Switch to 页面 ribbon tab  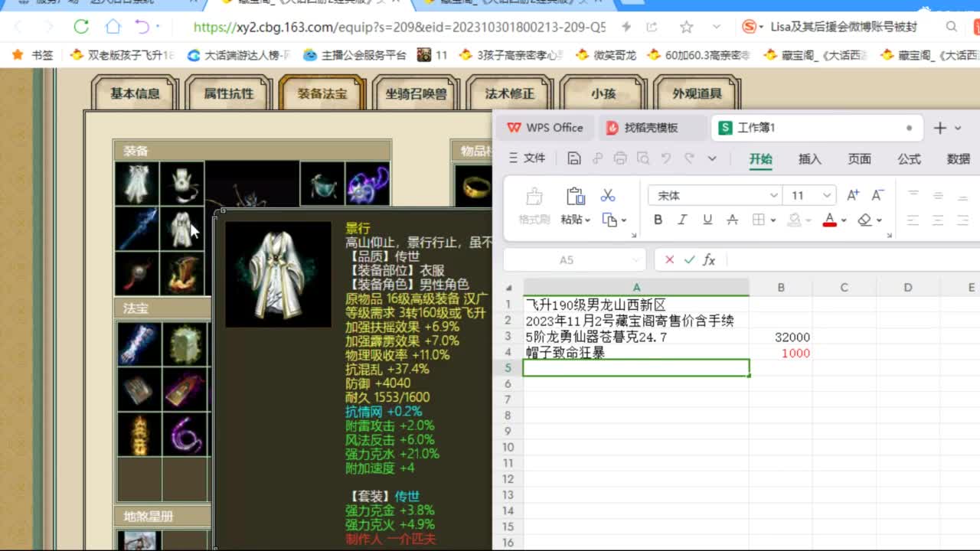coord(859,159)
